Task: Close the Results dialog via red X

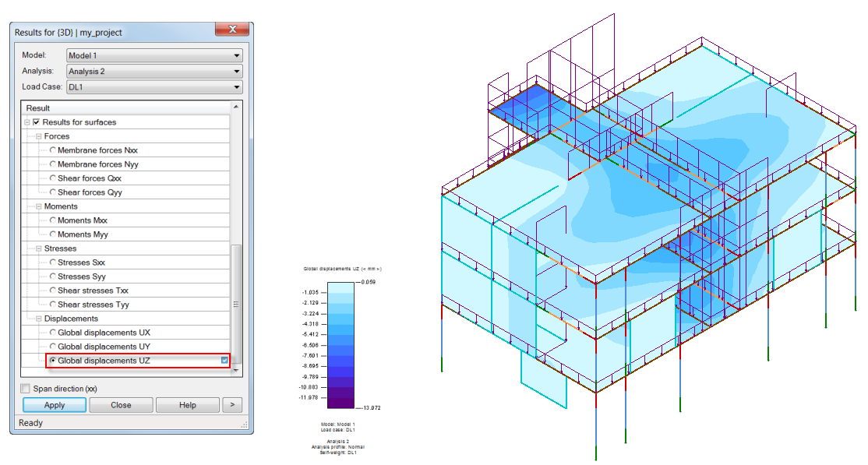Action: tap(232, 30)
